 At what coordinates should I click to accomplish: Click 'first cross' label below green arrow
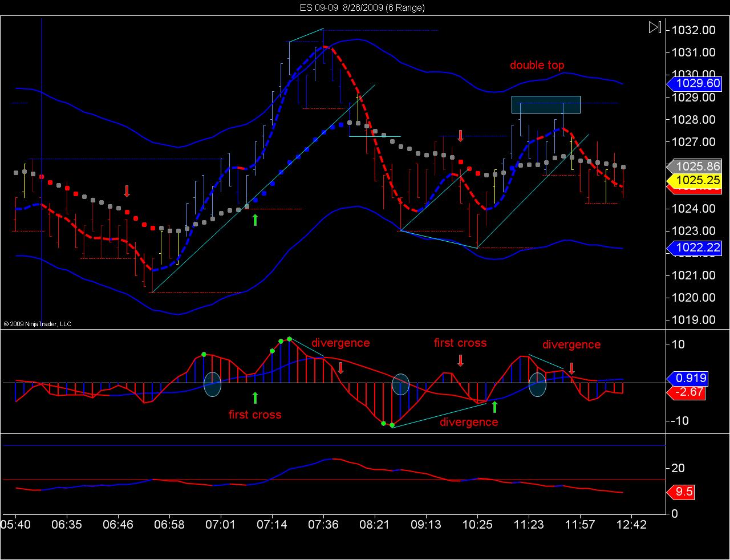(255, 415)
